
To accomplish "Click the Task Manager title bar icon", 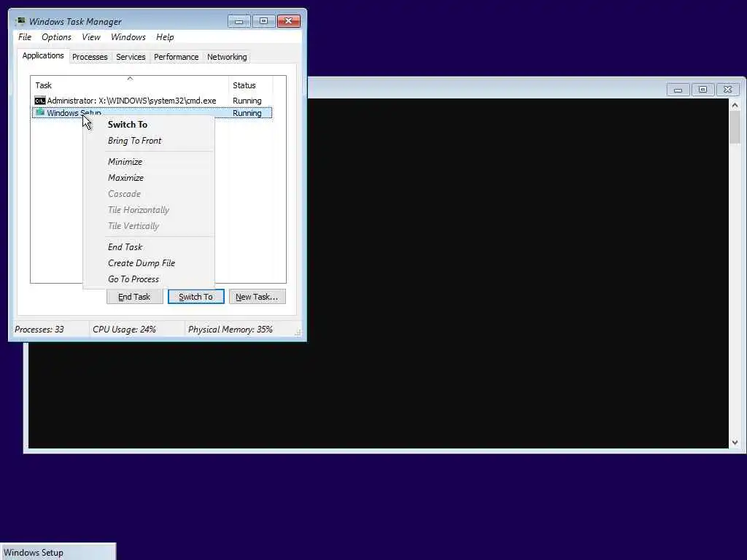I will coord(20,21).
